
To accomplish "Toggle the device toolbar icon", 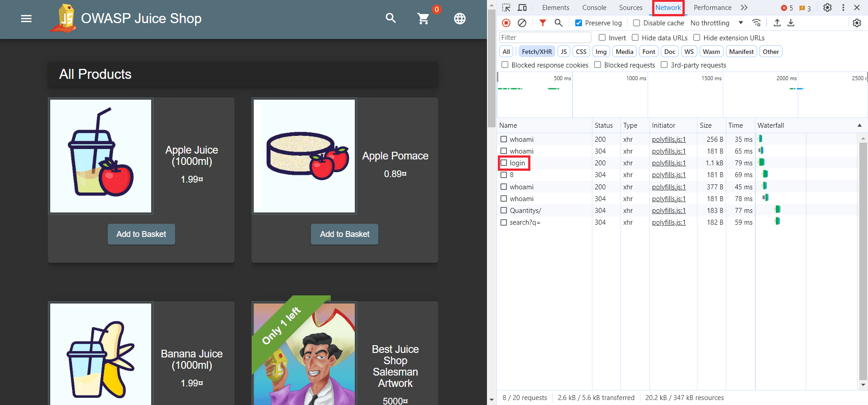I will [x=522, y=8].
